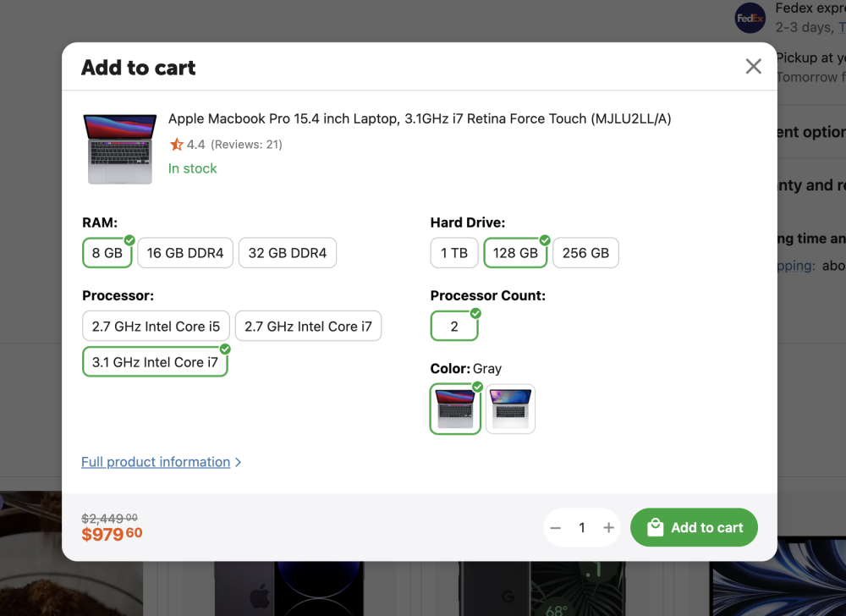Select the Gray color swatch
The image size is (846, 616).
[455, 410]
